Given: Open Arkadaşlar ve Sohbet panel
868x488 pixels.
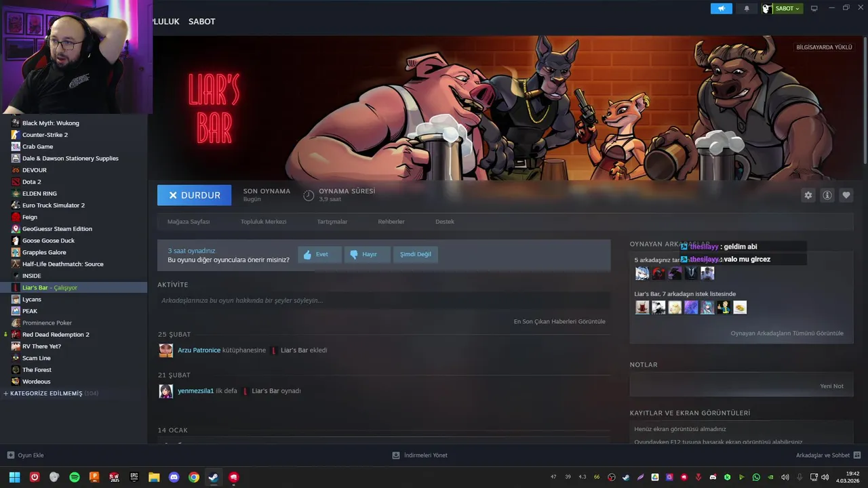Looking at the screenshot, I should (828, 455).
